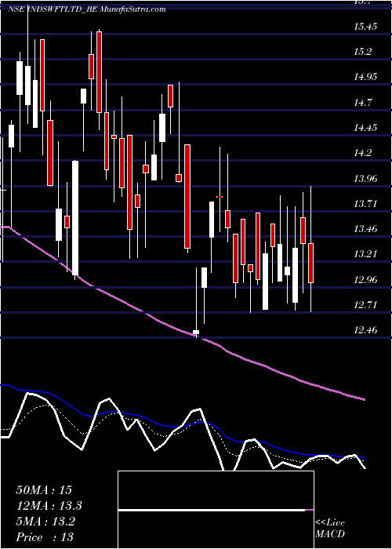Screen dimensions: 392x549
Task: Click the 12.46 price axis label
Action: click(x=365, y=330)
